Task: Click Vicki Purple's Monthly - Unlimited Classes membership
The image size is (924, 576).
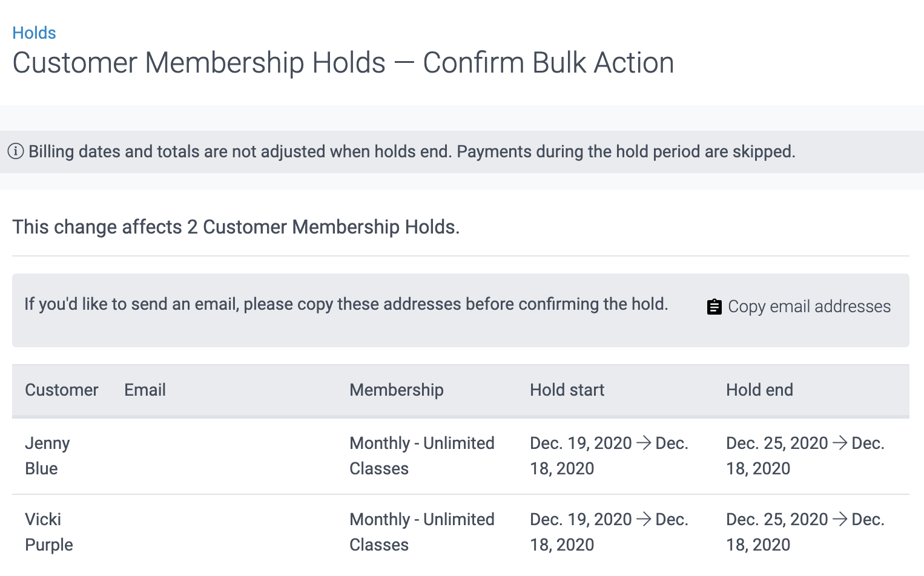Action: [422, 531]
